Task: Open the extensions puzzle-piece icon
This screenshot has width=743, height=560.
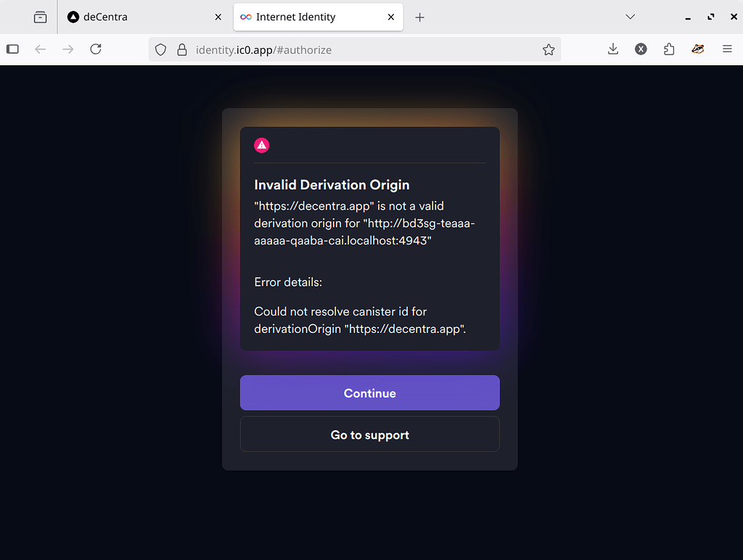Action: [x=669, y=49]
